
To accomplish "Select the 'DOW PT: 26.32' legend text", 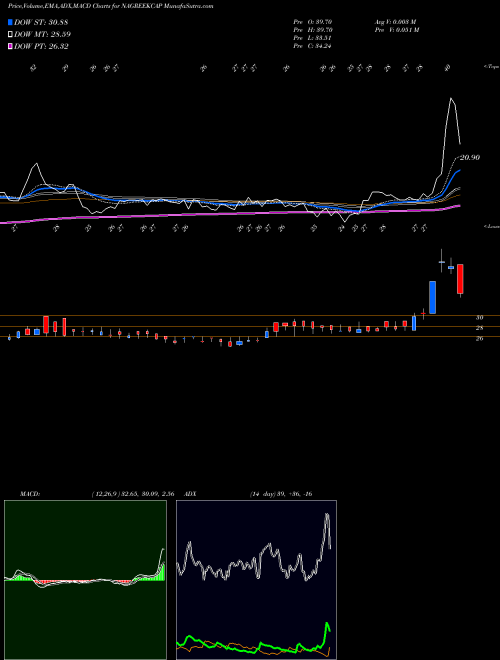I will point(41,46).
